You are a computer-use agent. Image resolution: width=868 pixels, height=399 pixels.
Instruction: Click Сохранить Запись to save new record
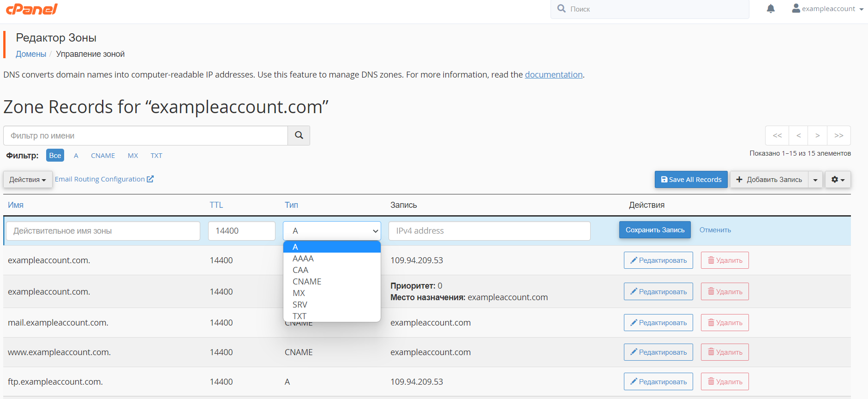pyautogui.click(x=655, y=230)
